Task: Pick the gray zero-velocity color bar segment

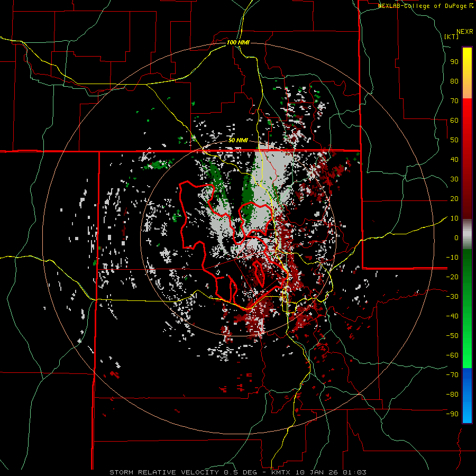Action: tap(467, 234)
